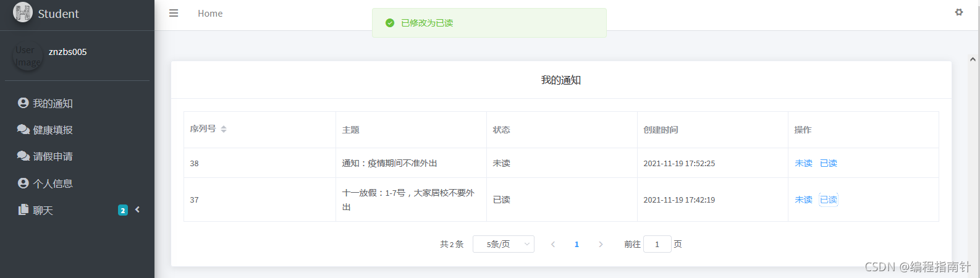
Task: Click the 未读 status cell of row 38
Action: (x=562, y=163)
